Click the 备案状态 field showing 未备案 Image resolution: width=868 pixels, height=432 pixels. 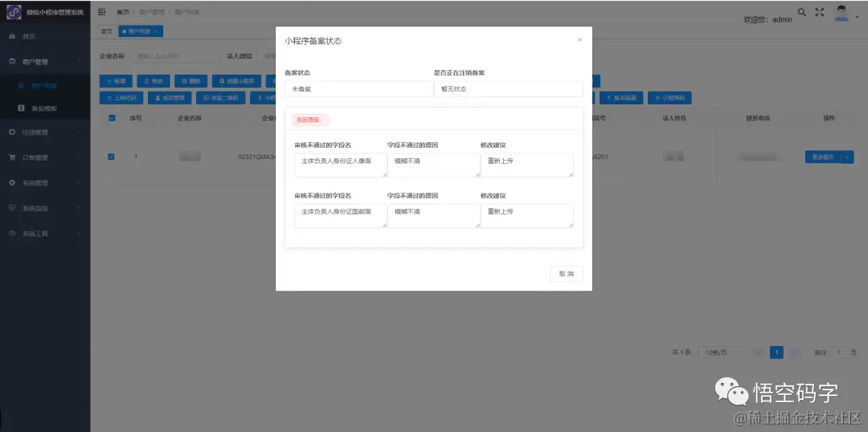(x=358, y=89)
